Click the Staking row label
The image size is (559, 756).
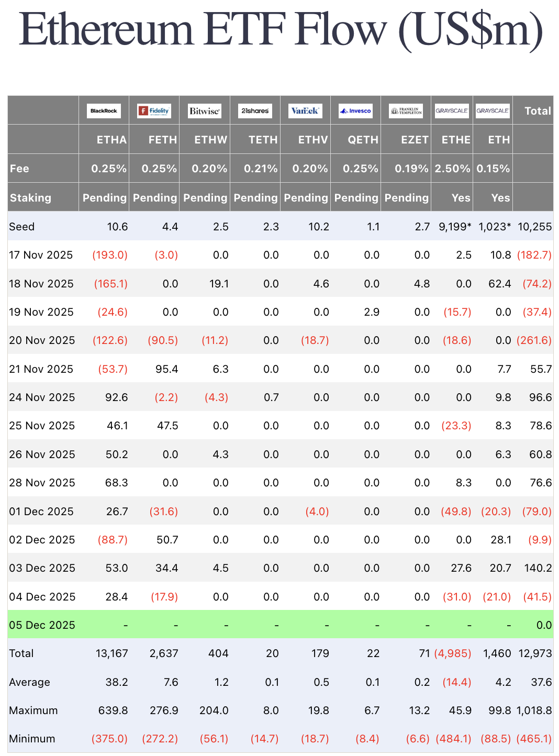pyautogui.click(x=30, y=198)
